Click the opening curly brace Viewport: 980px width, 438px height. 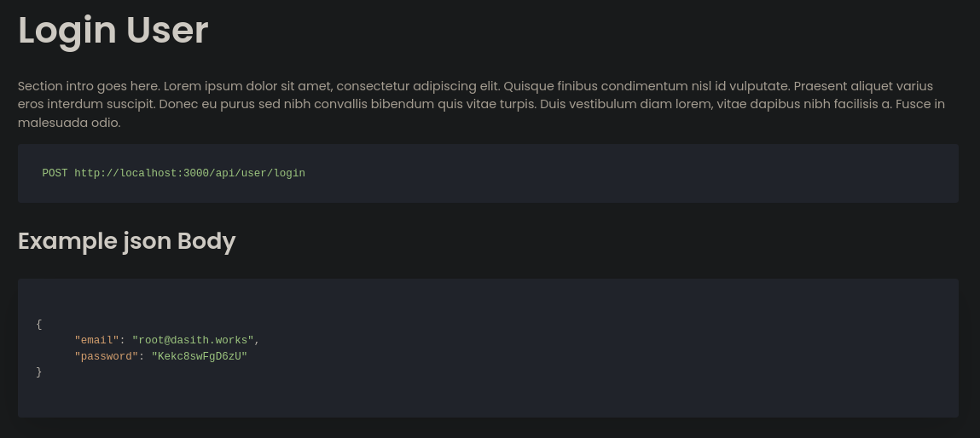point(38,325)
